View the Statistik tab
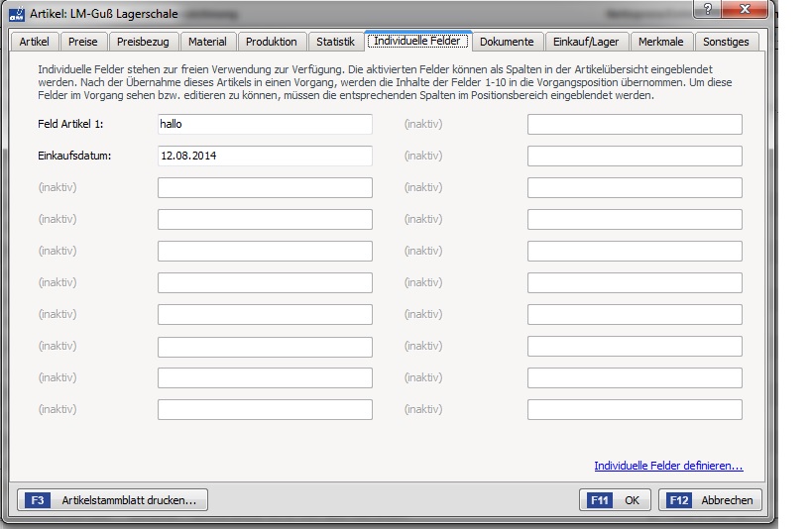 tap(335, 42)
